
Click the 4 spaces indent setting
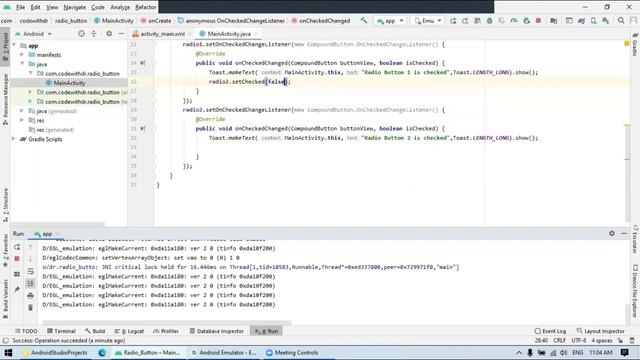coord(602,340)
